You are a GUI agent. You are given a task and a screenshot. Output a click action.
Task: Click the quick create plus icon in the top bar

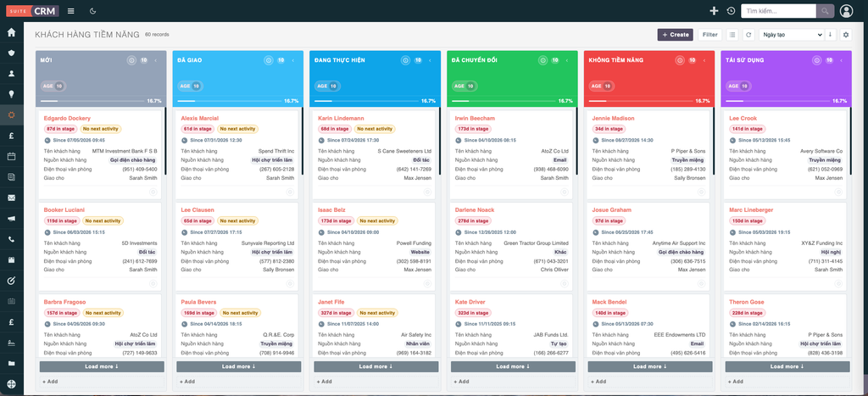click(714, 10)
